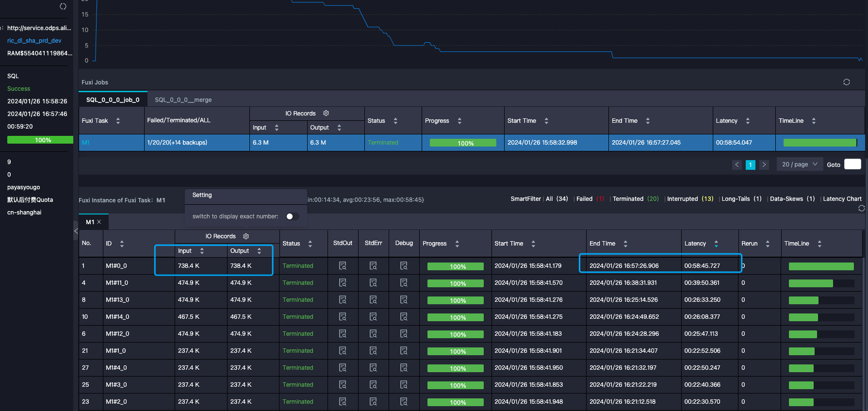
Task: Open StdErr log for M1#12_0
Action: point(373,333)
